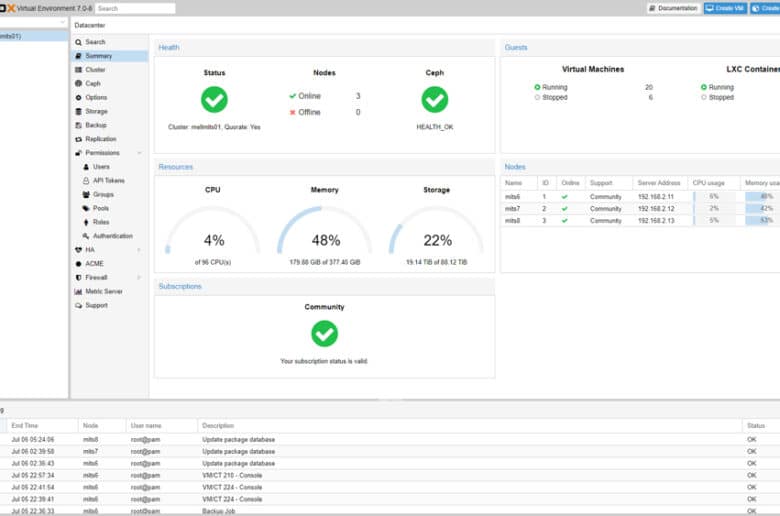Open the Backup menu item
Image resolution: width=780 pixels, height=516 pixels.
109,125
